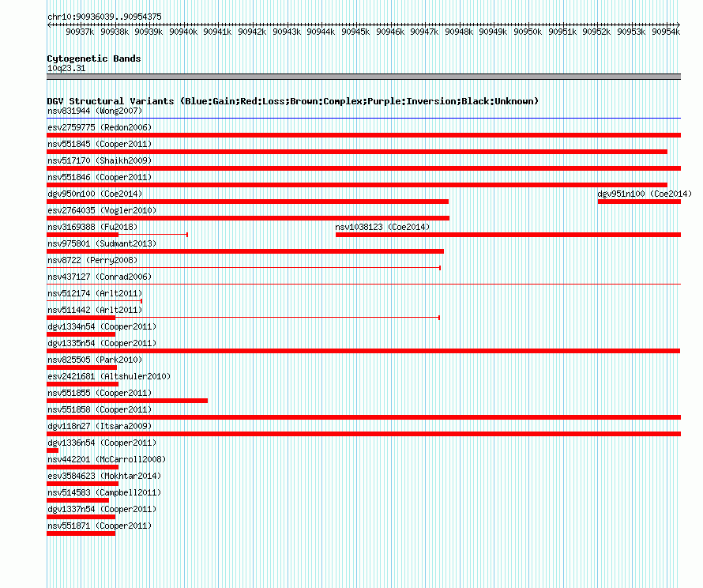Select the dgv951n100 (Coe2014) label
Screen dimensions: 703x588
pyautogui.click(x=645, y=194)
